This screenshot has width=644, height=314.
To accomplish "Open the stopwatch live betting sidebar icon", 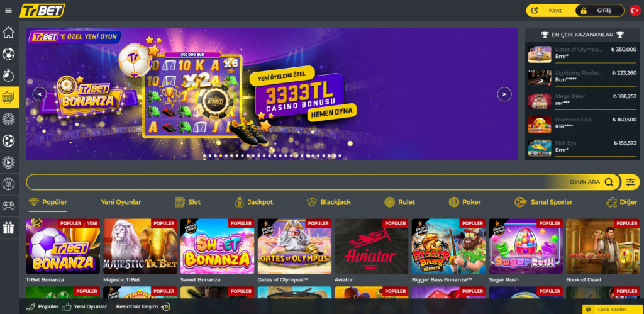I will coord(9,76).
